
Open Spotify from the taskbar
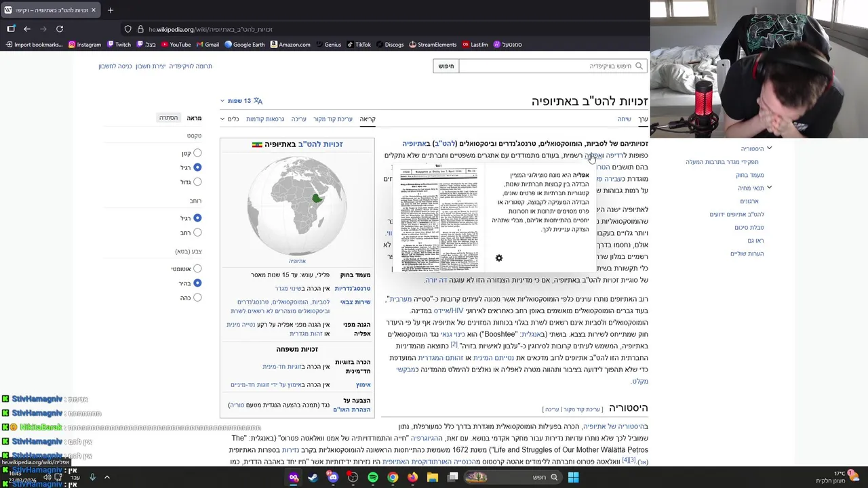tap(373, 477)
